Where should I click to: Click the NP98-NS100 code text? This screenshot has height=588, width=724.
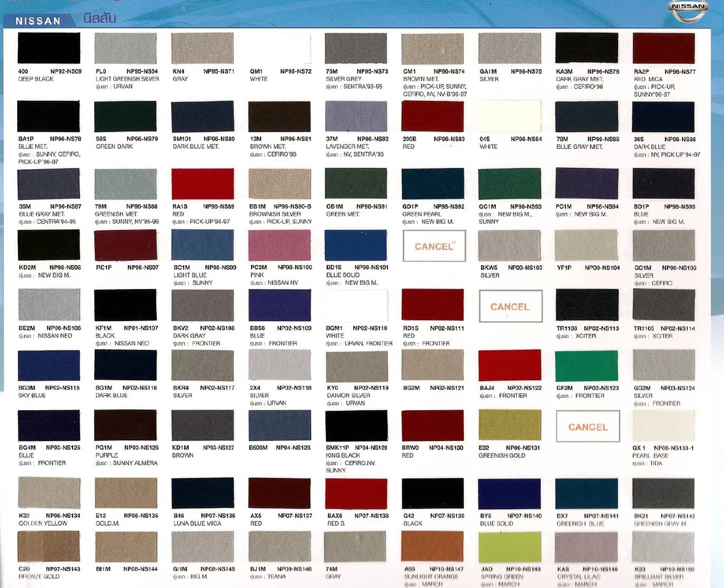(x=295, y=267)
